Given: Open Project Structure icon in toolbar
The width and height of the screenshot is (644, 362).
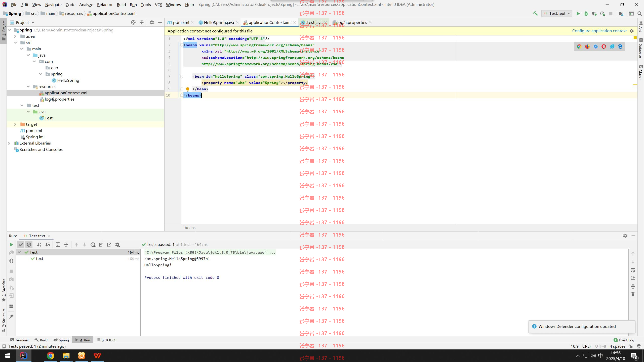Looking at the screenshot, I should [621, 14].
